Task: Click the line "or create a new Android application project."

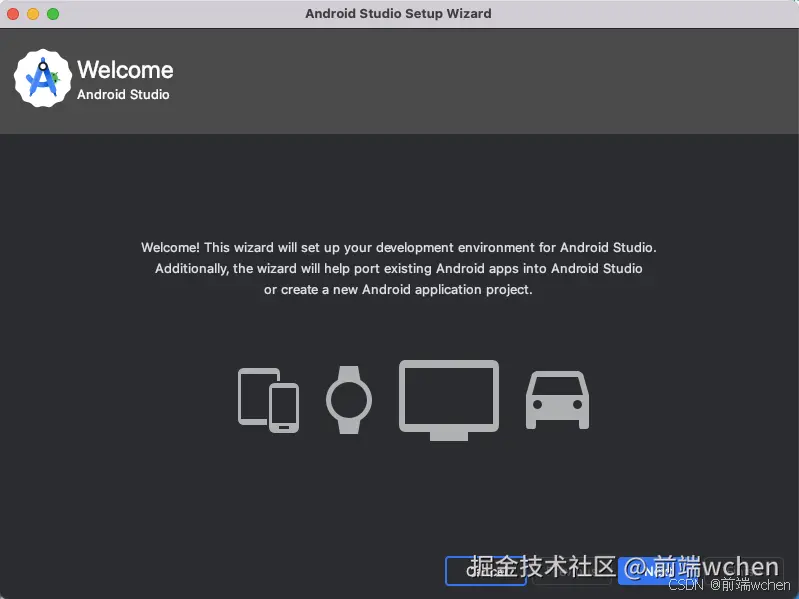Action: (398, 289)
